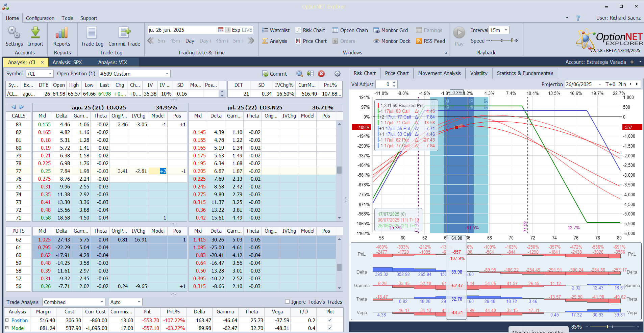Toggle Ignore Today's Trades checkbox
This screenshot has height=333, width=644.
(288, 302)
